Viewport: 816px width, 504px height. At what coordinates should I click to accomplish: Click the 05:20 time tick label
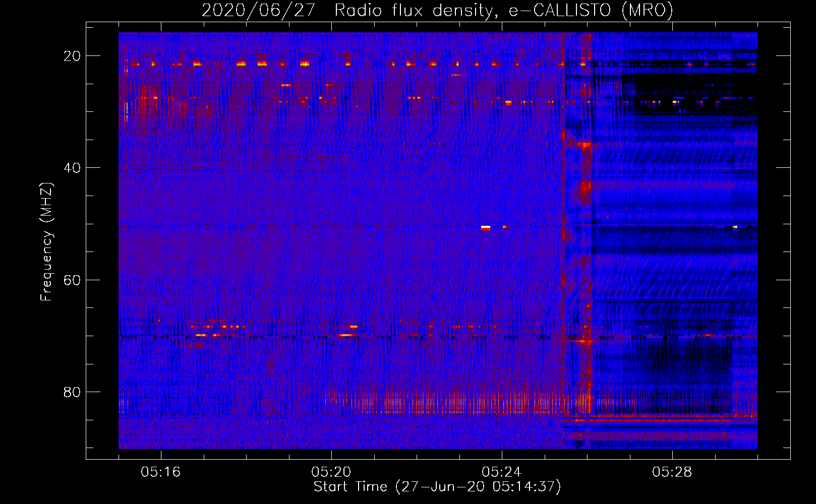point(331,472)
